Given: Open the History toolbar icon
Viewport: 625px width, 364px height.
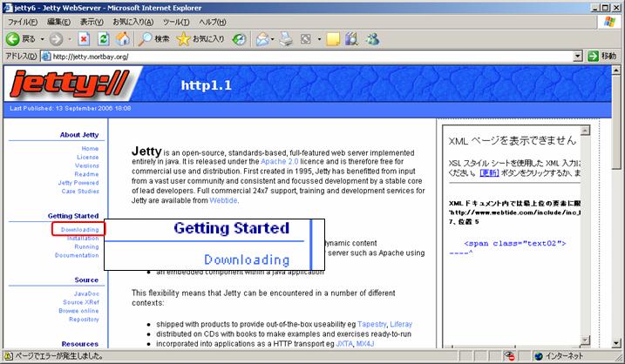Looking at the screenshot, I should (239, 38).
